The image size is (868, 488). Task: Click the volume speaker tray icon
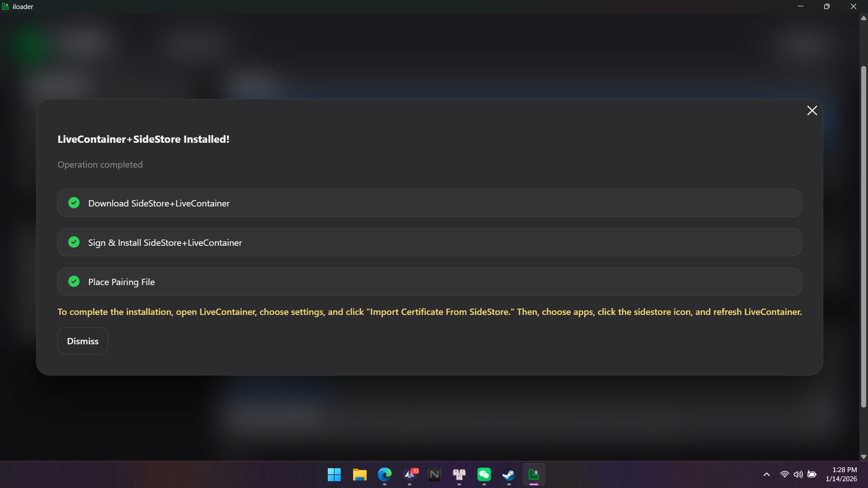(x=798, y=474)
